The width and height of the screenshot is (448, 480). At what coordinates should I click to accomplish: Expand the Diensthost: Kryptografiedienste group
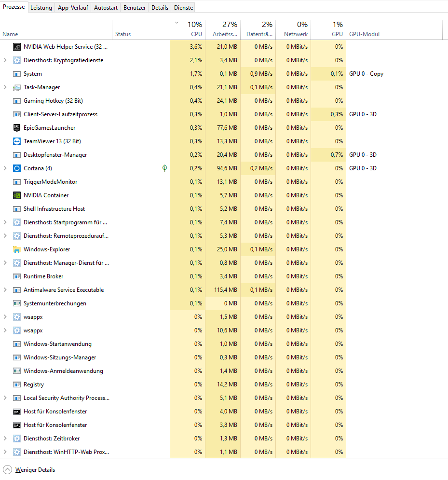(x=5, y=60)
